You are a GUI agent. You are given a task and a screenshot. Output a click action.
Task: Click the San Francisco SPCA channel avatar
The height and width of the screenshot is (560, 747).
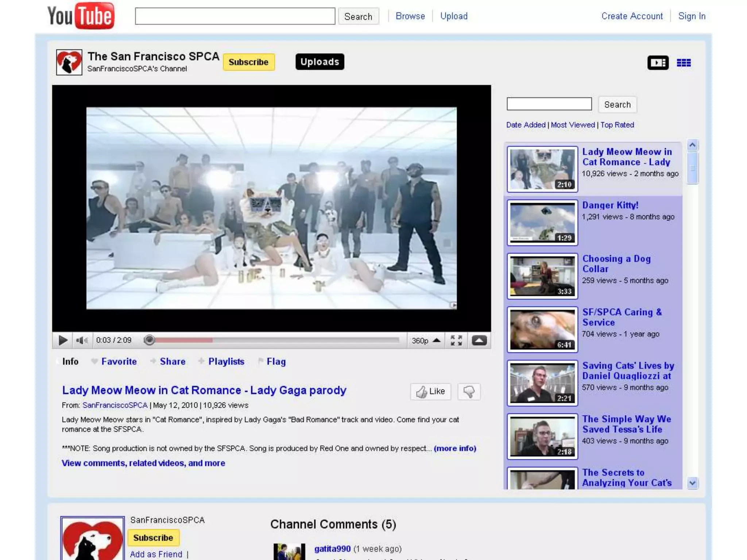[x=69, y=62]
